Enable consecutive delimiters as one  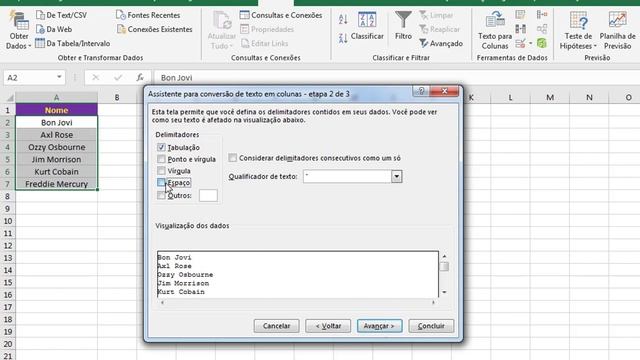click(x=233, y=158)
